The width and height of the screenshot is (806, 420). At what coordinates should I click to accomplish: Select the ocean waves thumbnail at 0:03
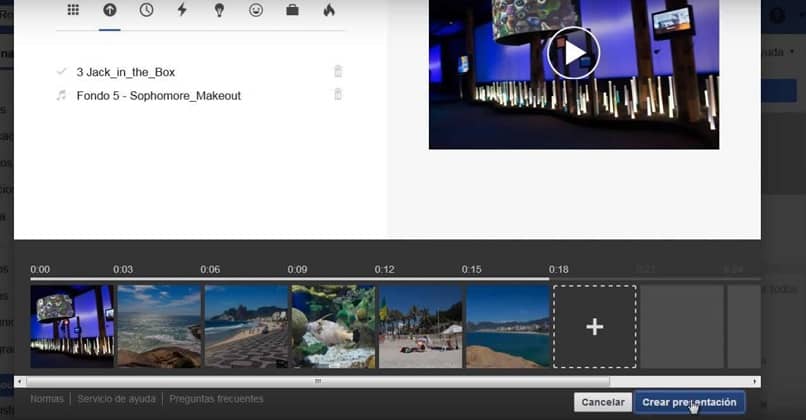pos(159,326)
